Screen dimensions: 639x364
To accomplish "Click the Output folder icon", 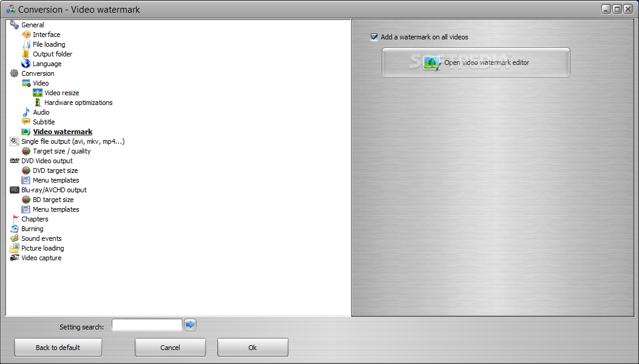I will point(26,54).
